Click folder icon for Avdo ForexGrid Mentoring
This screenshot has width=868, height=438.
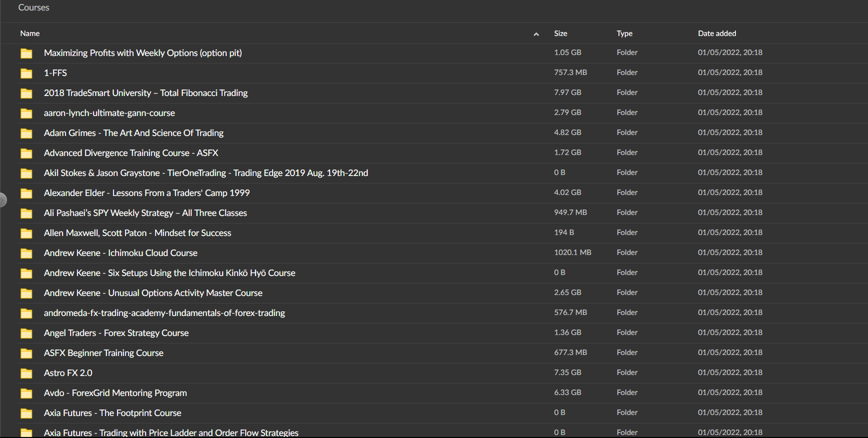(x=27, y=393)
